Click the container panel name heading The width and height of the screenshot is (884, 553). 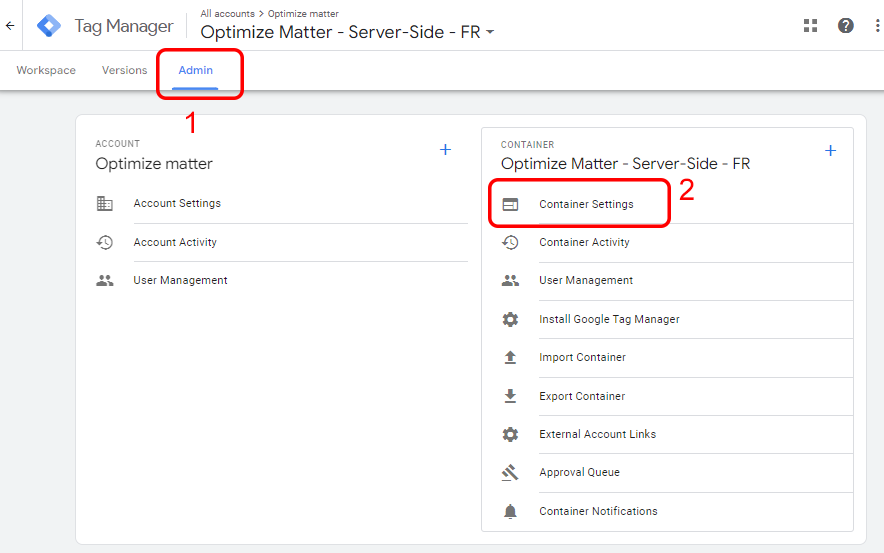pos(625,163)
